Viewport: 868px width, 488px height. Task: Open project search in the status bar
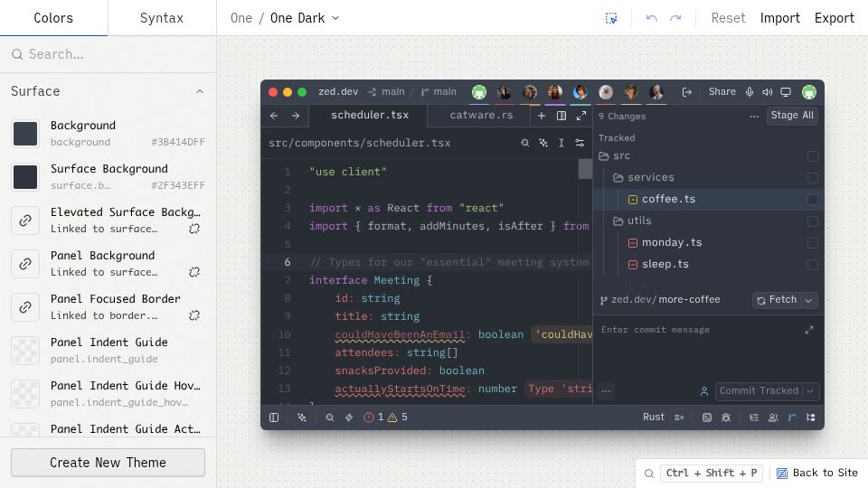(x=330, y=418)
